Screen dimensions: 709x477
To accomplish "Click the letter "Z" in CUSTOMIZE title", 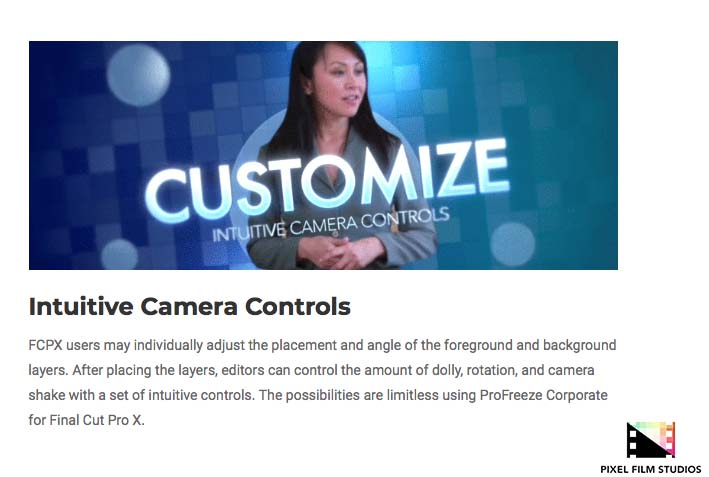I will (450, 172).
